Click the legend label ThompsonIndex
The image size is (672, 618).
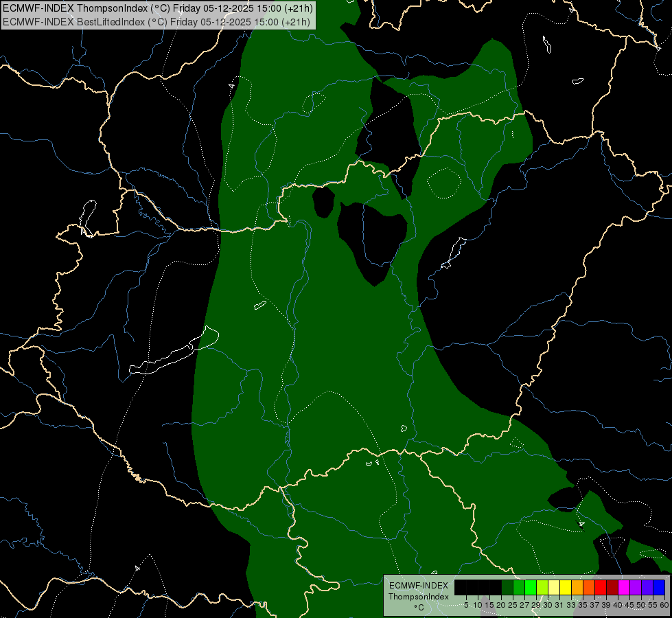coord(419,597)
